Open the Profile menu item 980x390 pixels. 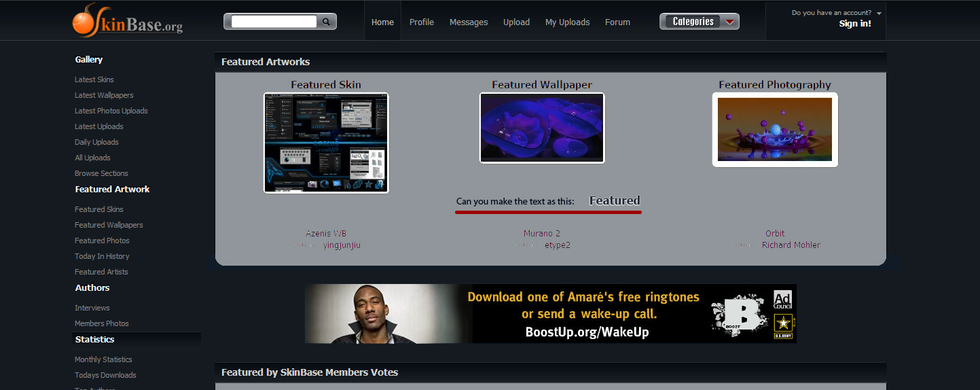point(421,22)
